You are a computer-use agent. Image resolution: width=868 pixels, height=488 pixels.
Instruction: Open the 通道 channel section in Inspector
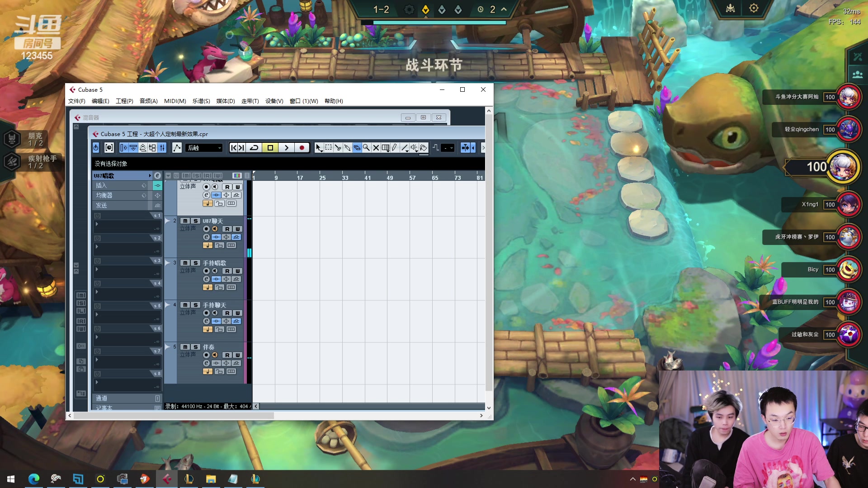(127, 399)
